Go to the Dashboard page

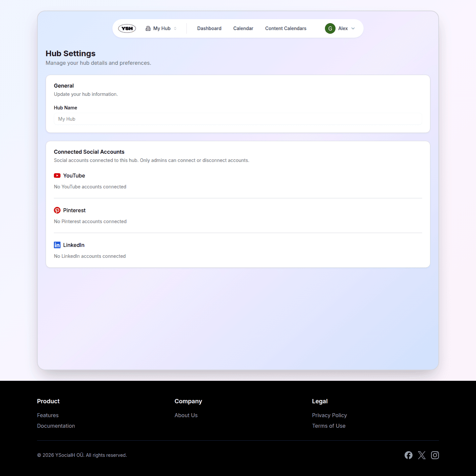pos(209,28)
